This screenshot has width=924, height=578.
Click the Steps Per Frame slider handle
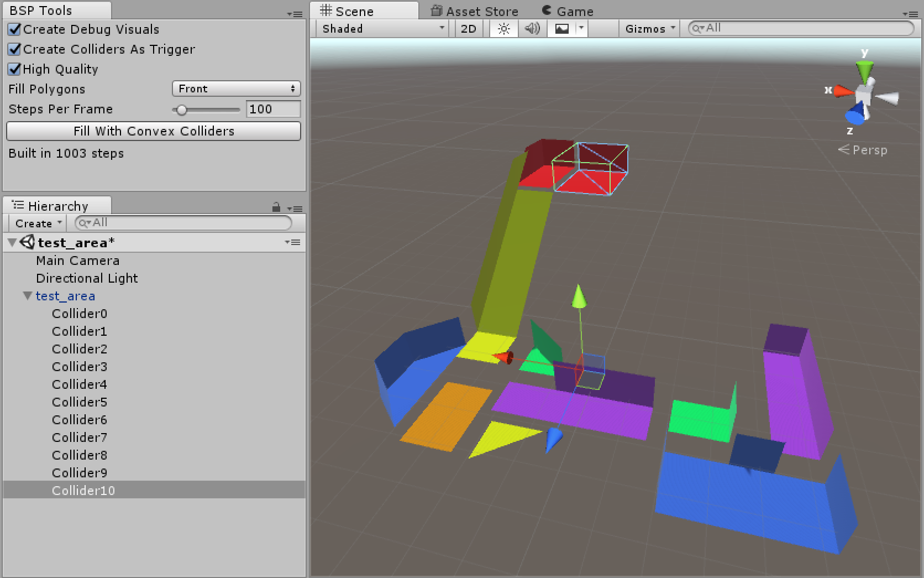(181, 110)
